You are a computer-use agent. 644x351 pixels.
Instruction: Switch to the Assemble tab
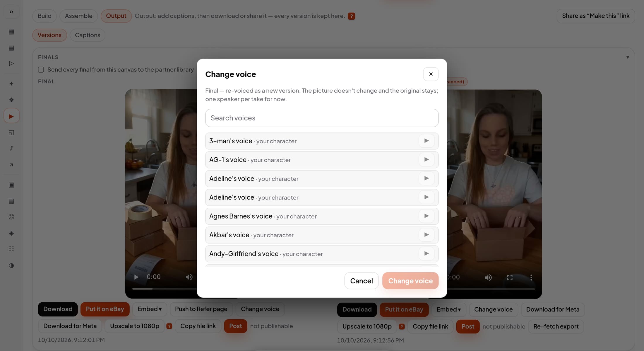pos(78,16)
